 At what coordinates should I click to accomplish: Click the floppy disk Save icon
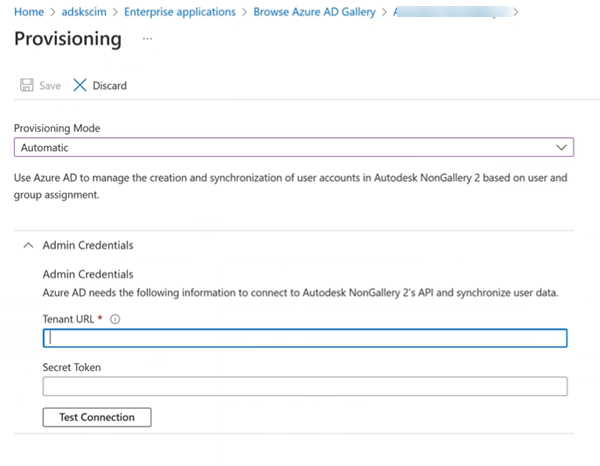click(x=26, y=86)
